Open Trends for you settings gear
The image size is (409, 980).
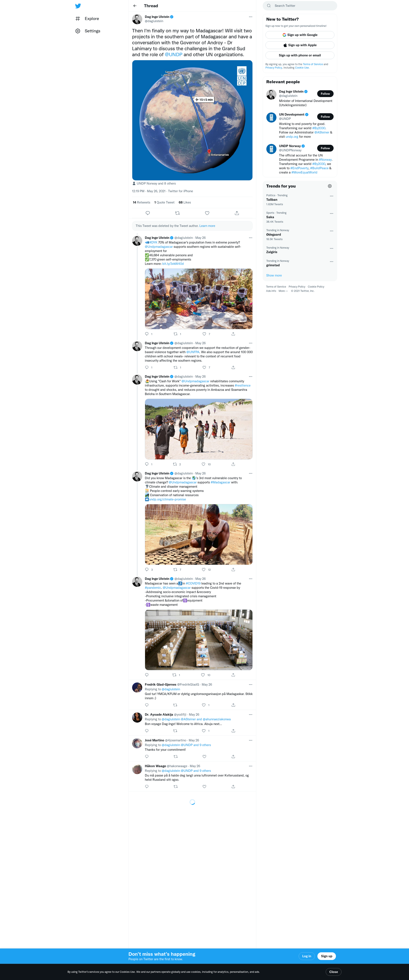coord(330,186)
